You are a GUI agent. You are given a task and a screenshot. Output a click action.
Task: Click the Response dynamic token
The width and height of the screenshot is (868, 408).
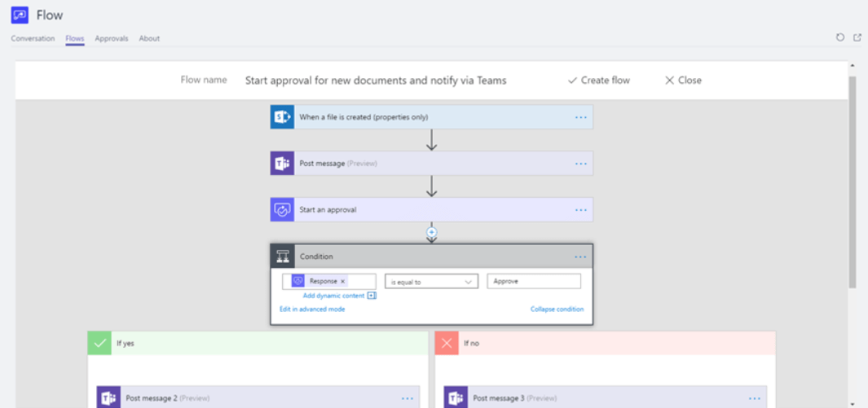[320, 282]
